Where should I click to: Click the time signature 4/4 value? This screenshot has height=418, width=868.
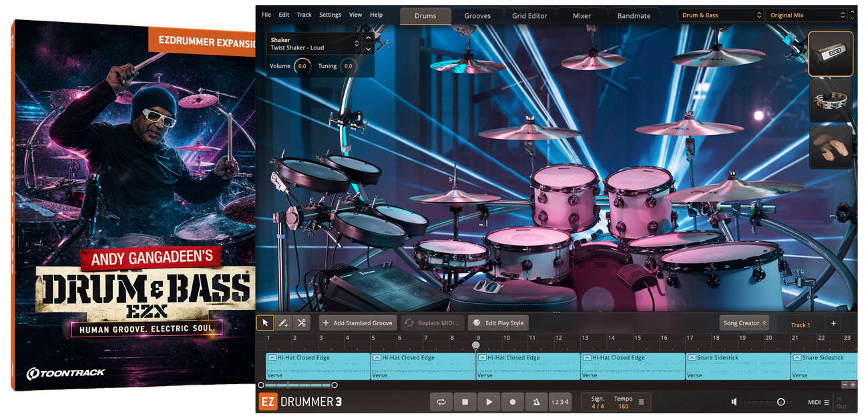[x=598, y=406]
